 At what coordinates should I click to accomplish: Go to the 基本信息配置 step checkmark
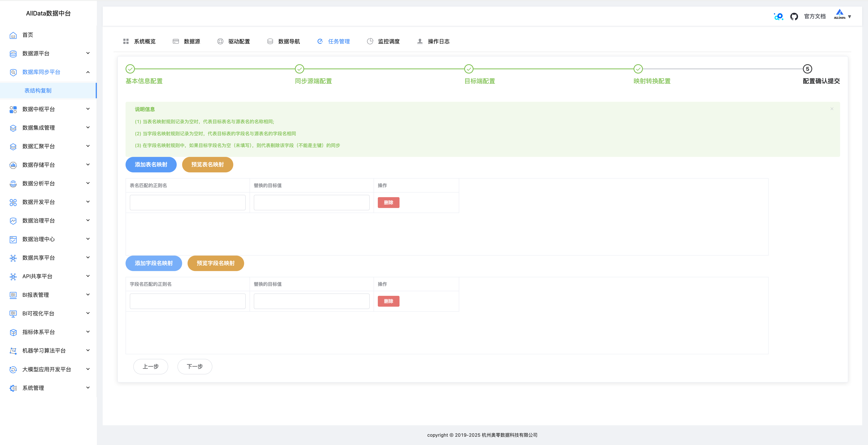pos(130,69)
